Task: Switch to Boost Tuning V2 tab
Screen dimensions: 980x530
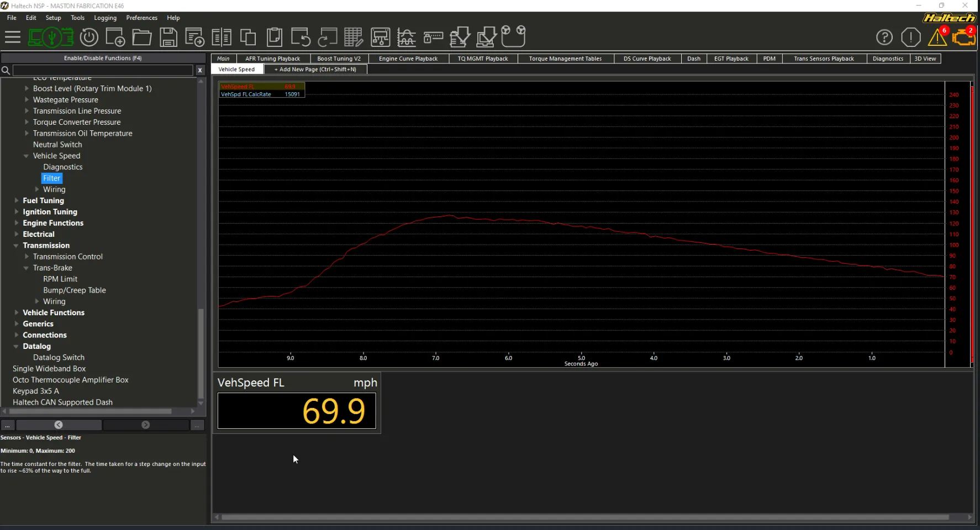Action: coord(339,59)
